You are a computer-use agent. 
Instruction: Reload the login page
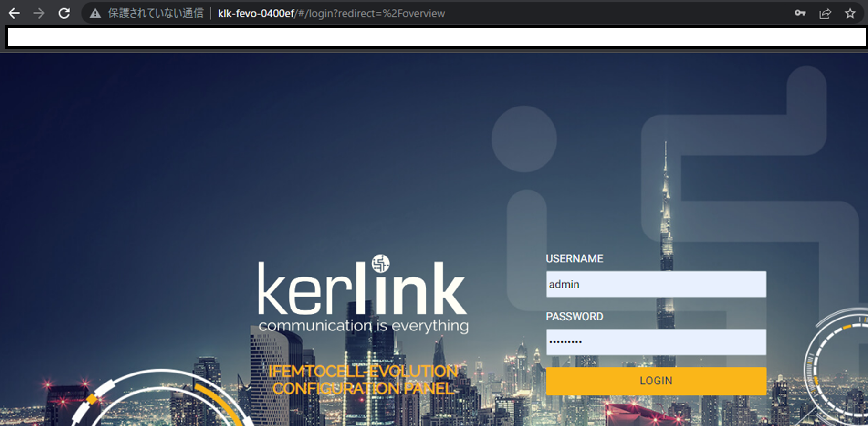click(64, 13)
